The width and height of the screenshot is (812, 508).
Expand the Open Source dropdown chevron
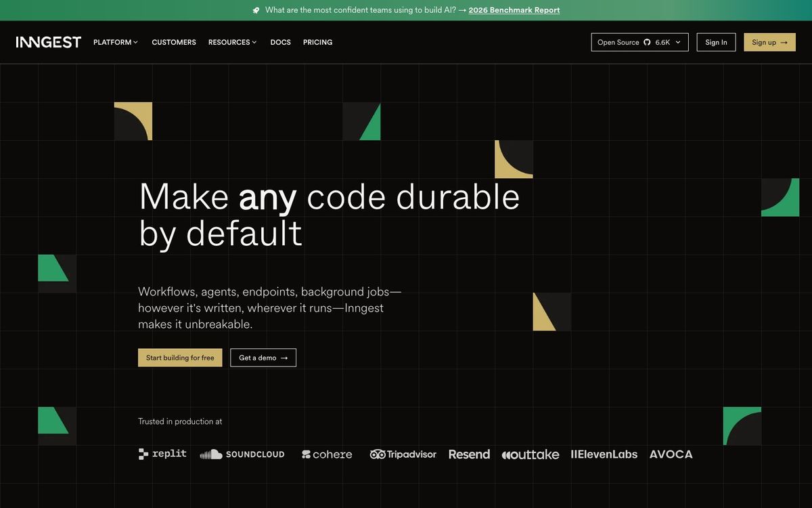pos(678,42)
